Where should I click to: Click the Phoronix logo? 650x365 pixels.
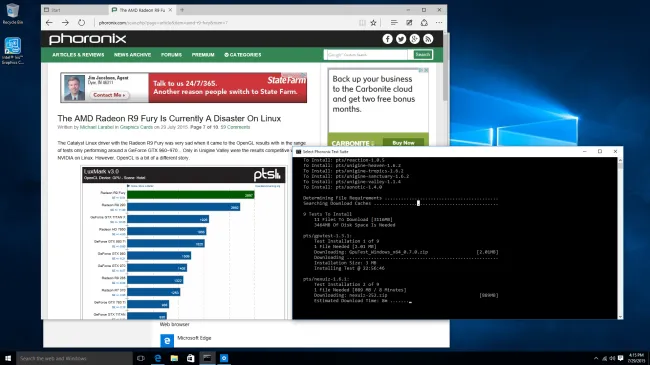87,39
